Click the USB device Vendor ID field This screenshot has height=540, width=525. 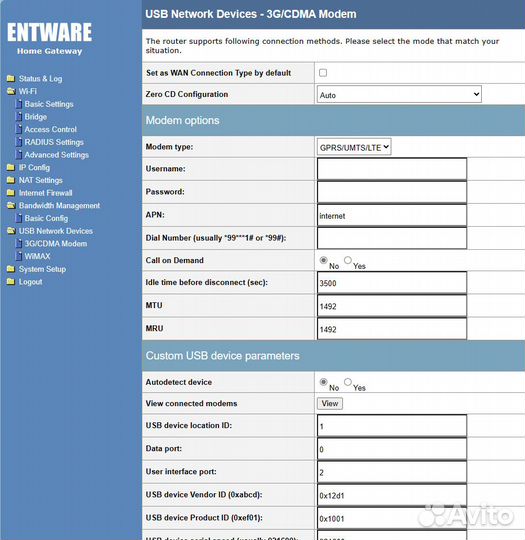pos(392,495)
